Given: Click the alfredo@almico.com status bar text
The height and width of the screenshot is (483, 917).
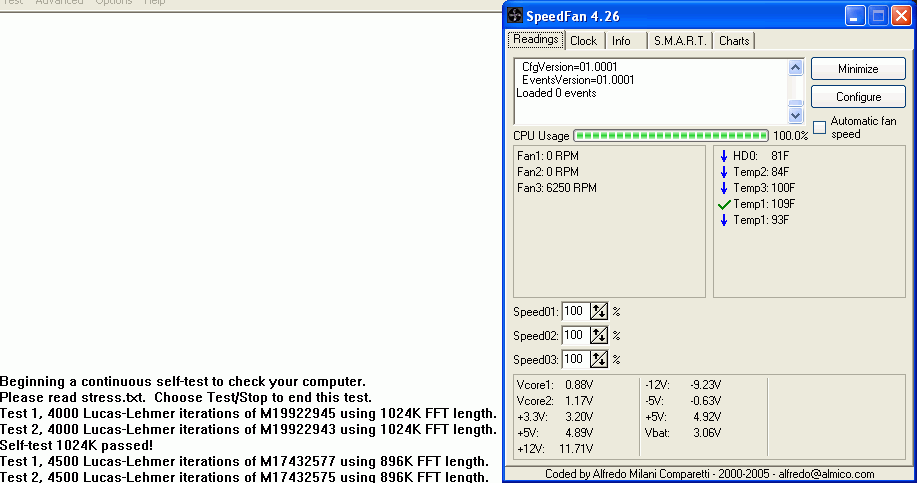Looking at the screenshot, I should [826, 474].
